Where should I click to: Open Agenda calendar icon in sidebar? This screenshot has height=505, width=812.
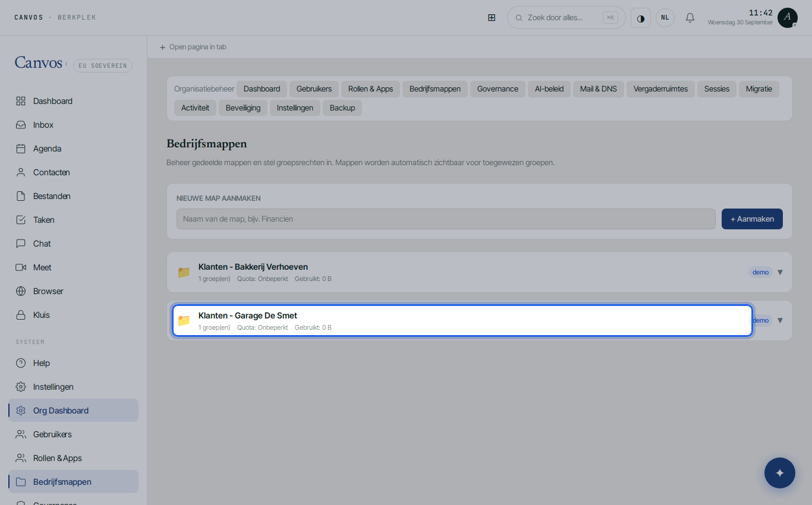(x=21, y=149)
